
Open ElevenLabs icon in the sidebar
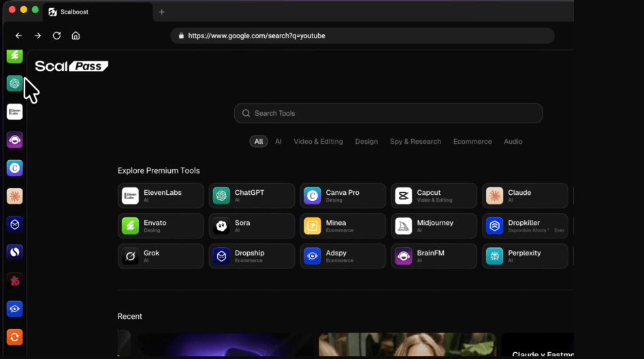15,112
